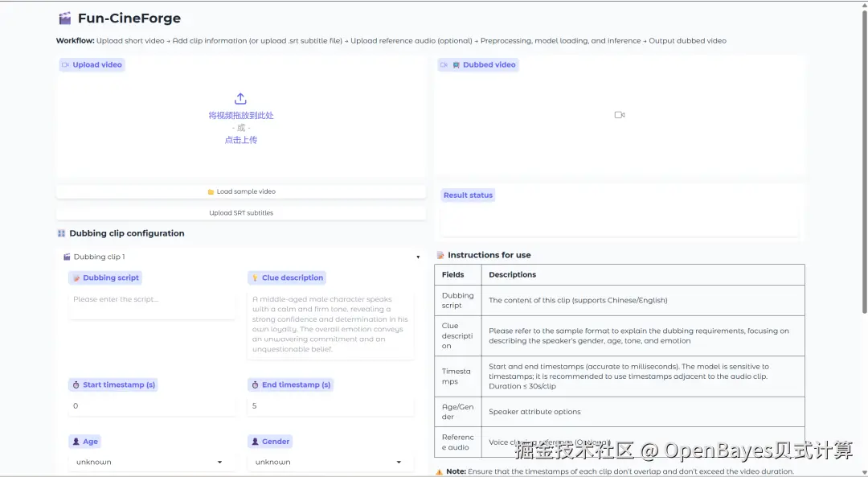
Task: Click the person icon beside the Gender label
Action: tap(256, 441)
